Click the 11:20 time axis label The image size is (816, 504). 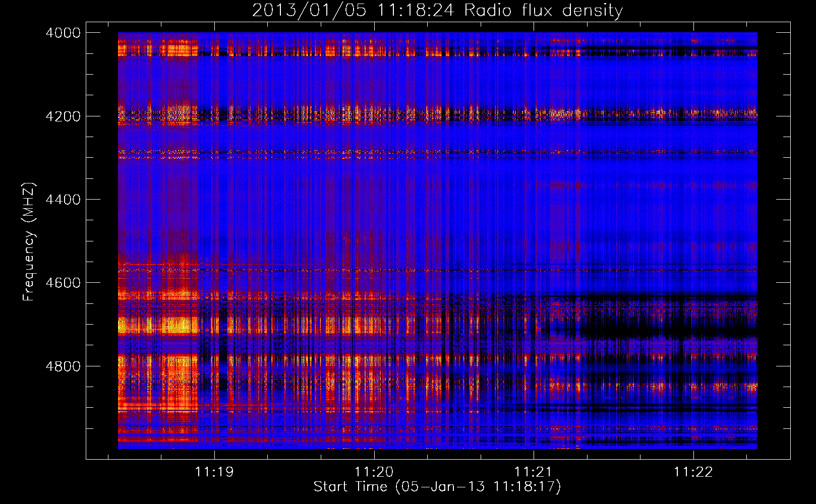click(374, 472)
